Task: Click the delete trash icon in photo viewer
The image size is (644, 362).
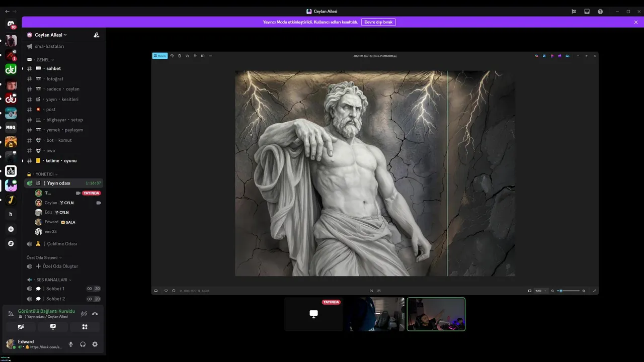Action: 180,56
